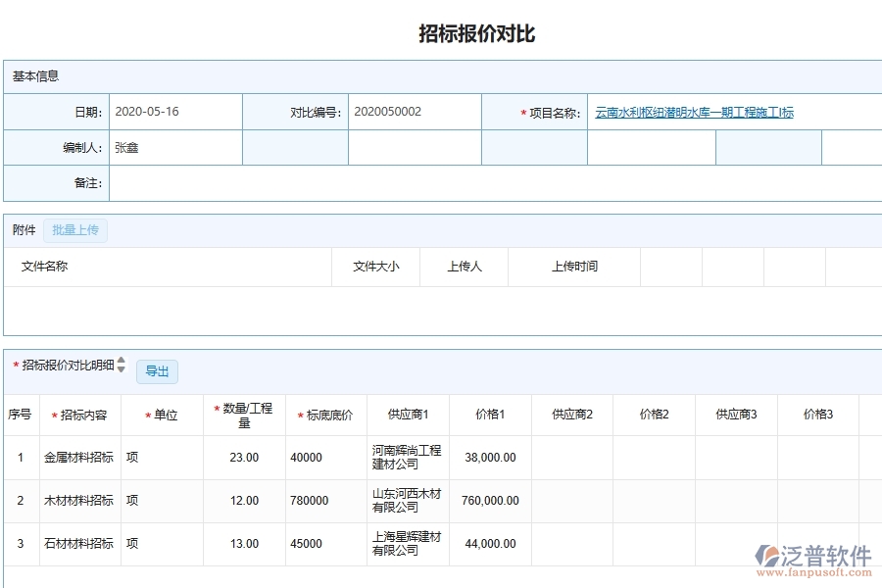The image size is (882, 588).
Task: Select the 日期 date field showing 2020-05-16
Action: click(x=174, y=112)
